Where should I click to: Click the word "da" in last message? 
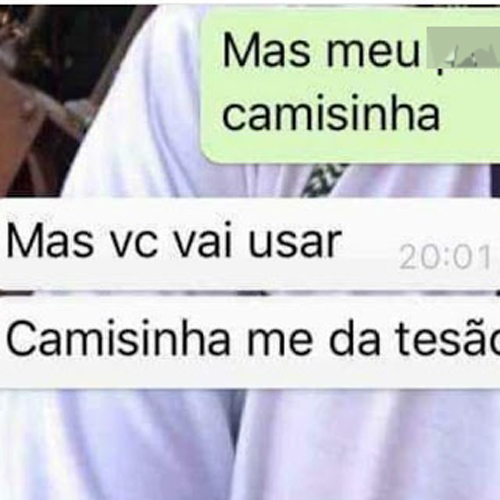354,338
